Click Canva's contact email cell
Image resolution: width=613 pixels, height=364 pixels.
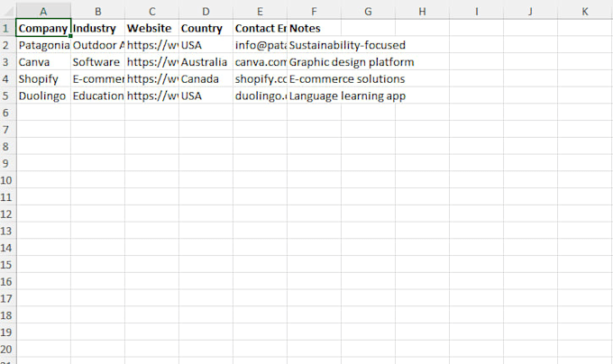260,61
